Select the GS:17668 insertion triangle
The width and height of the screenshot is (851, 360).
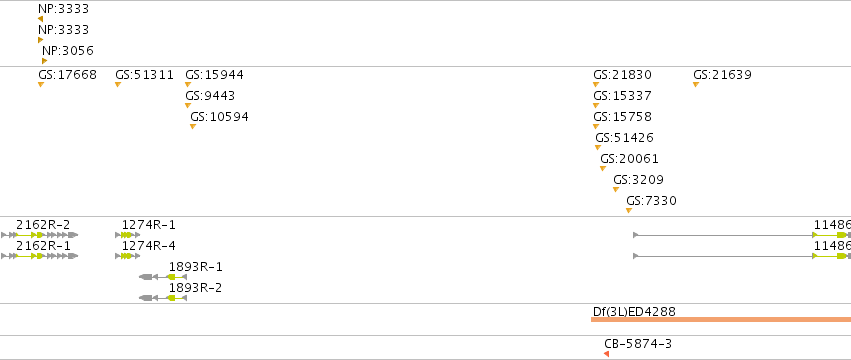41,84
